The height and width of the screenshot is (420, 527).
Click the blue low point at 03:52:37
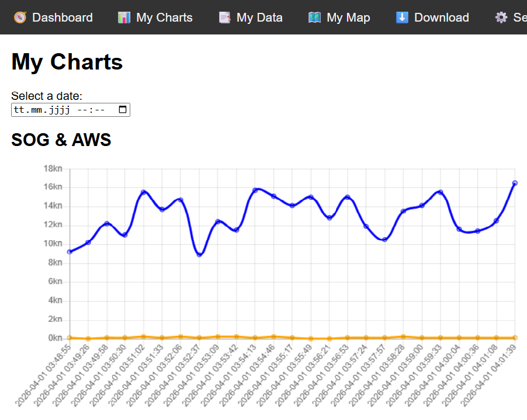[199, 255]
